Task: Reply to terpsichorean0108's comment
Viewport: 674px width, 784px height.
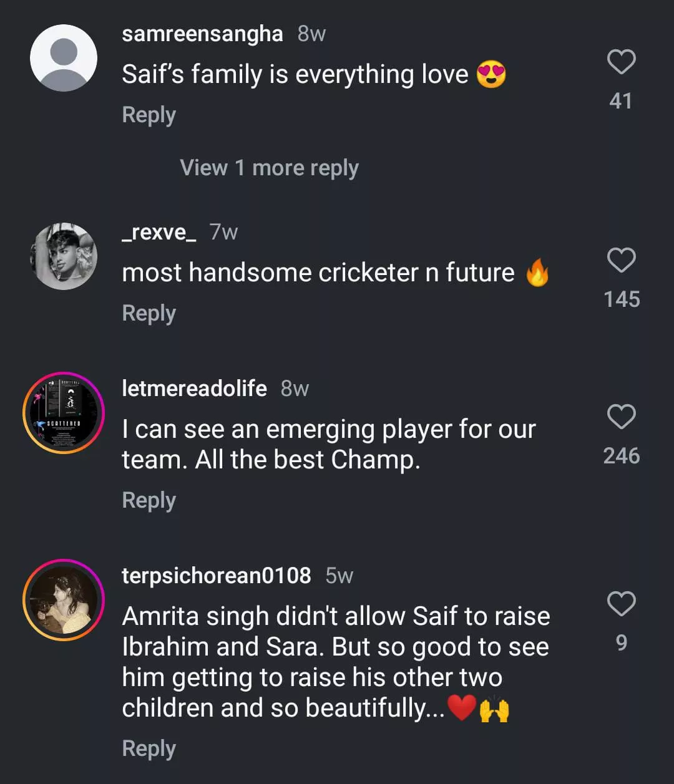Action: [149, 748]
